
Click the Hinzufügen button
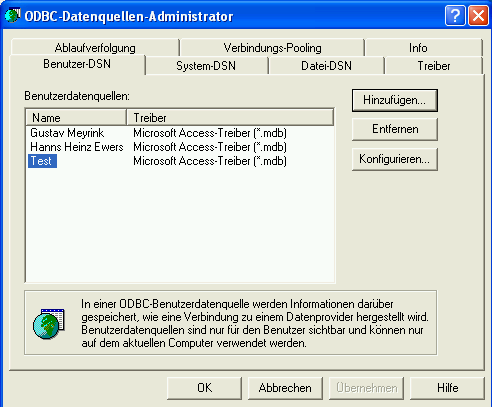[395, 100]
